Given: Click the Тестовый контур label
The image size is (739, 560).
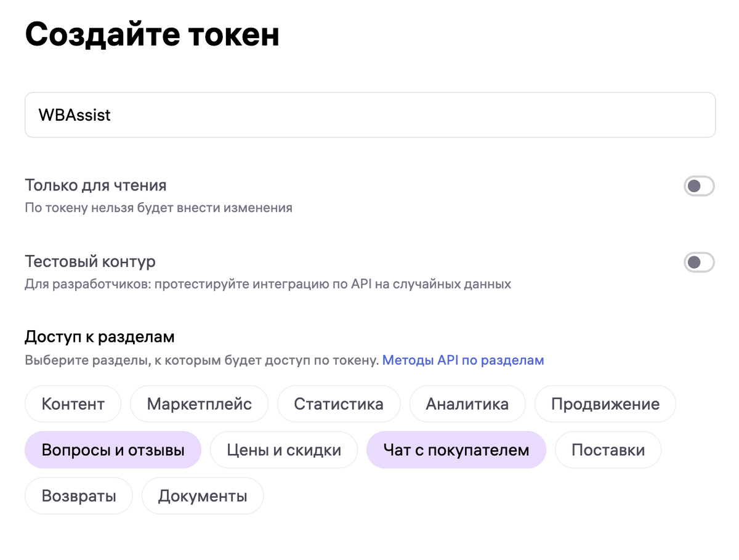Looking at the screenshot, I should 90,261.
